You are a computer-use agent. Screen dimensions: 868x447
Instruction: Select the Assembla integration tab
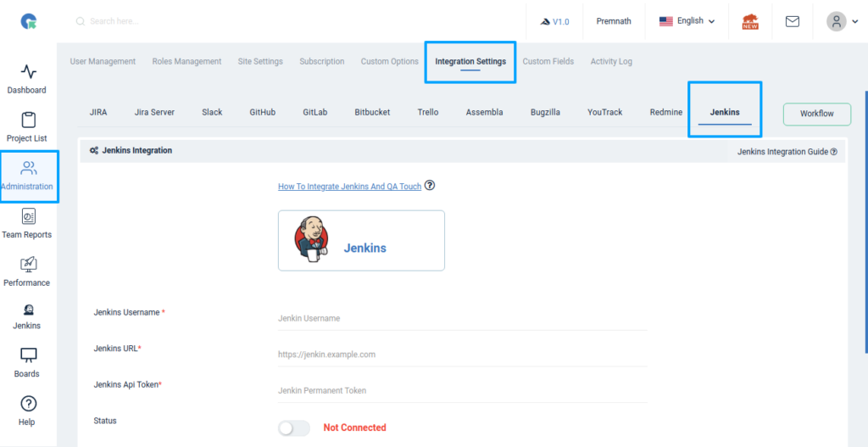(484, 112)
